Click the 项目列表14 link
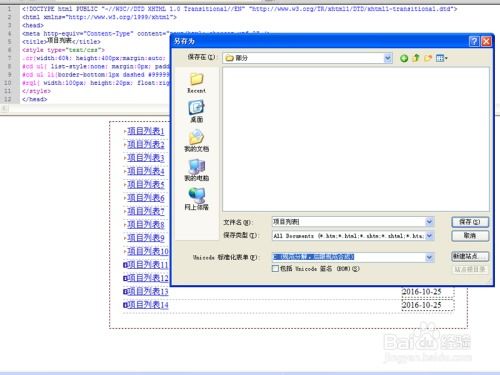The image size is (500, 375). (x=148, y=305)
